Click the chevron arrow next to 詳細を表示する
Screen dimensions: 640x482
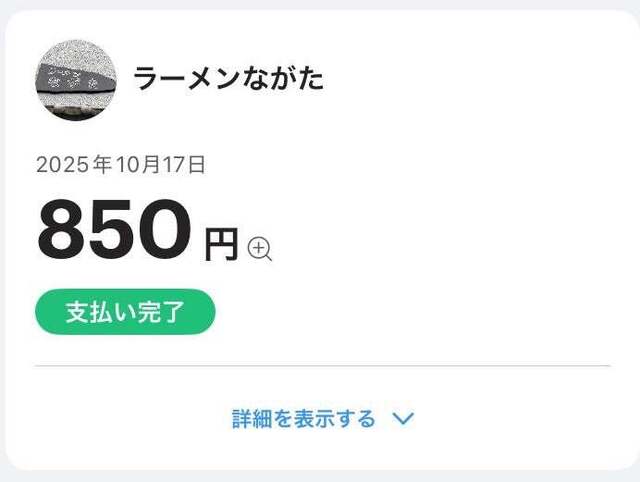pos(403,419)
